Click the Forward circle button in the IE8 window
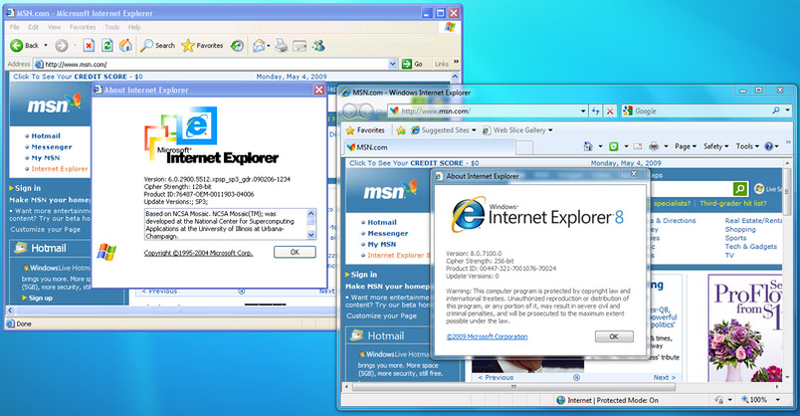800x416 pixels. [x=366, y=111]
